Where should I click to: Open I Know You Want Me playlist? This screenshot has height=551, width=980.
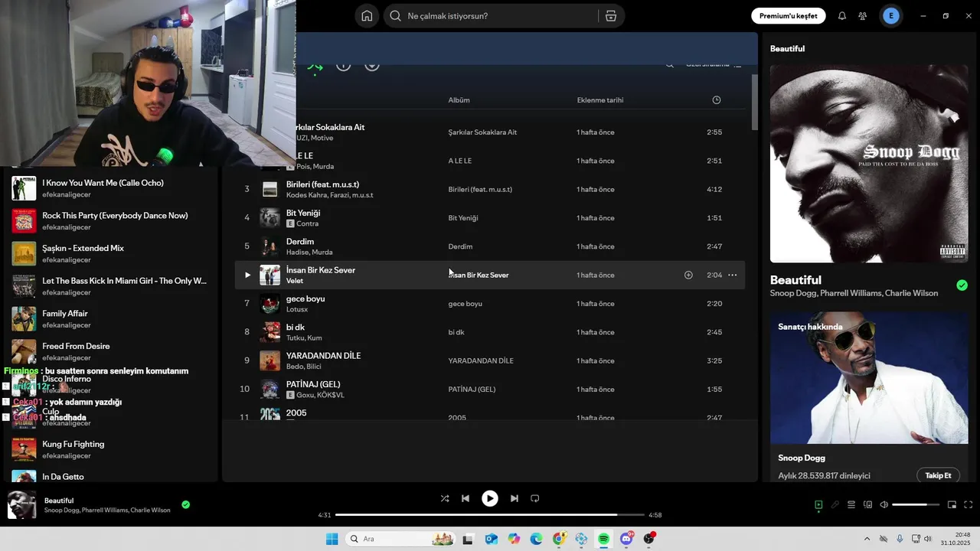(x=111, y=188)
